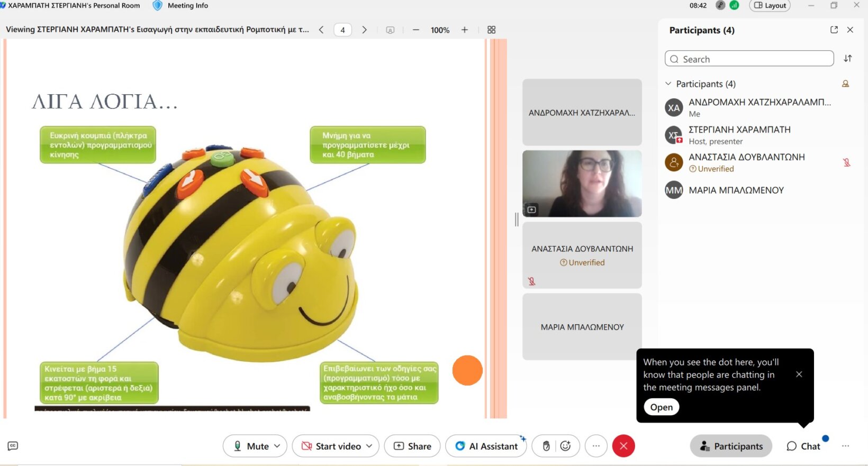Go to next shared slide
The image size is (868, 466).
pyautogui.click(x=364, y=30)
